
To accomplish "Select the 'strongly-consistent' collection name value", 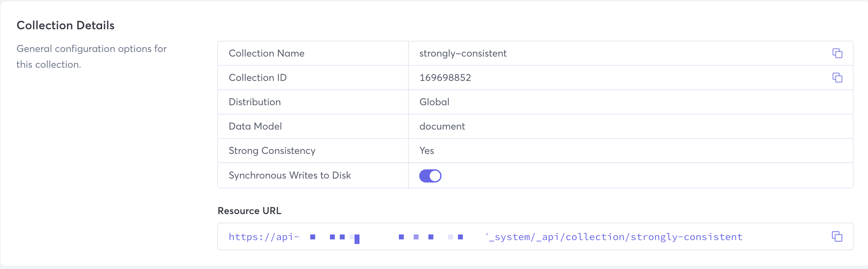I will (x=463, y=53).
